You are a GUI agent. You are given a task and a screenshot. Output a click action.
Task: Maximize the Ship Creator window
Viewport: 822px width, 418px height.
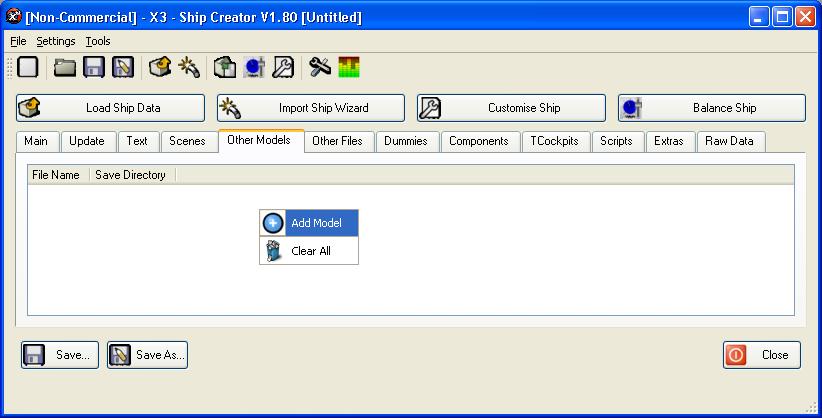(782, 17)
